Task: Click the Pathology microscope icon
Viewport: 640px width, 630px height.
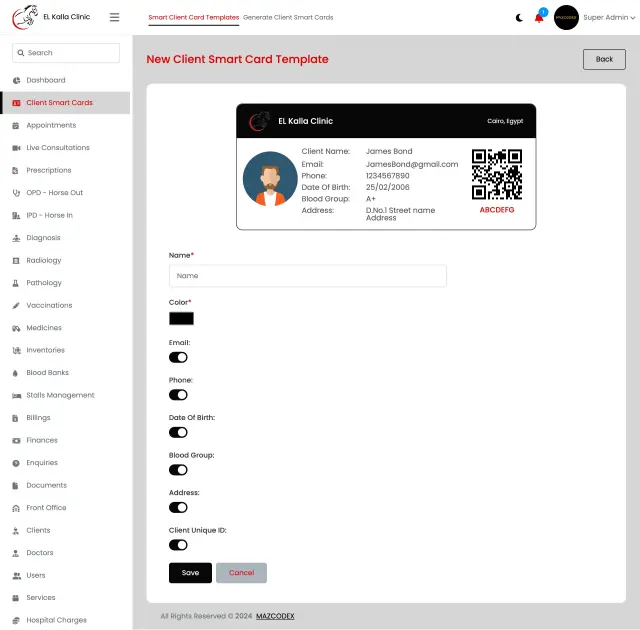Action: [x=16, y=283]
